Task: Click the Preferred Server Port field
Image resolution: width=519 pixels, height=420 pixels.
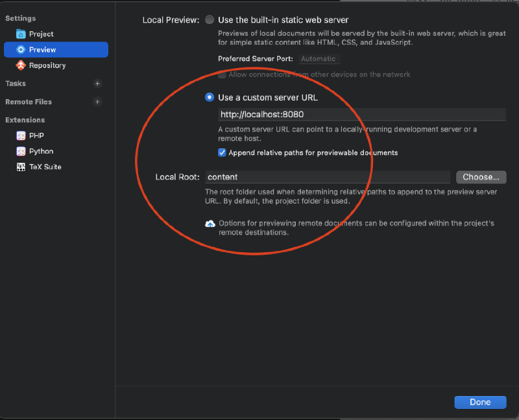Action: point(319,59)
